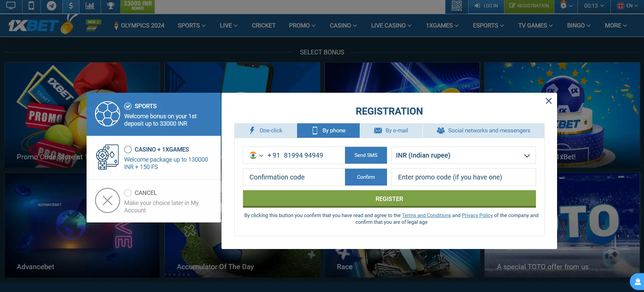This screenshot has height=292, width=644.
Task: Expand the PROMO menu
Action: coord(302,26)
